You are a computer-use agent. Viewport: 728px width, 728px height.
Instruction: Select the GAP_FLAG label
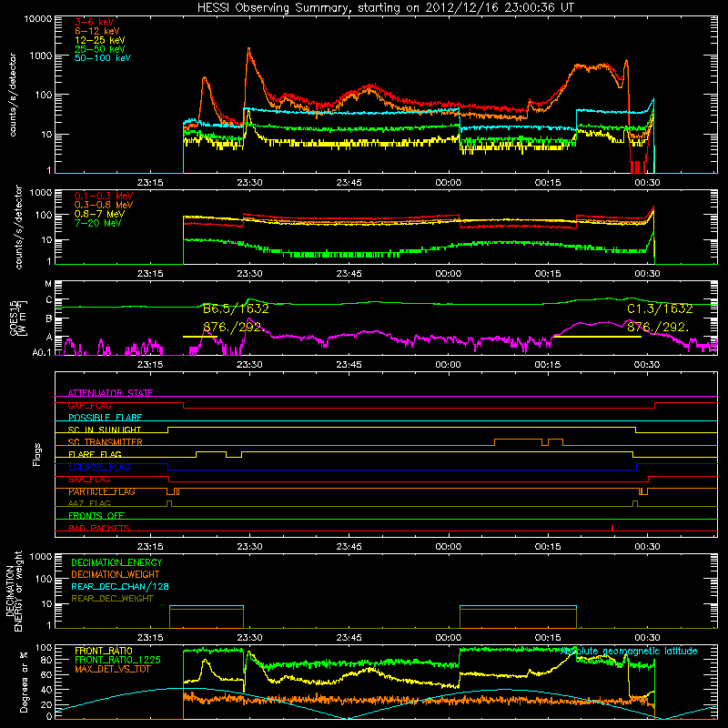[x=89, y=405]
